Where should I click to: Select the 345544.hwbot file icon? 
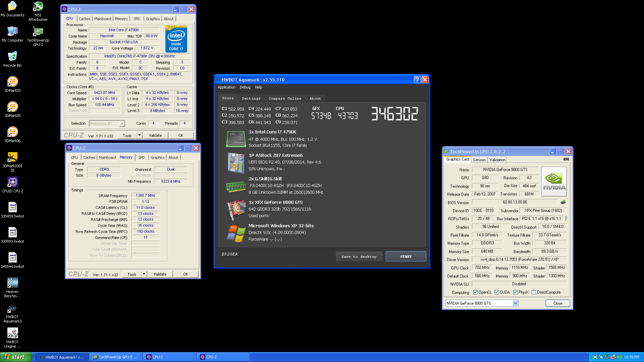coord(12,260)
